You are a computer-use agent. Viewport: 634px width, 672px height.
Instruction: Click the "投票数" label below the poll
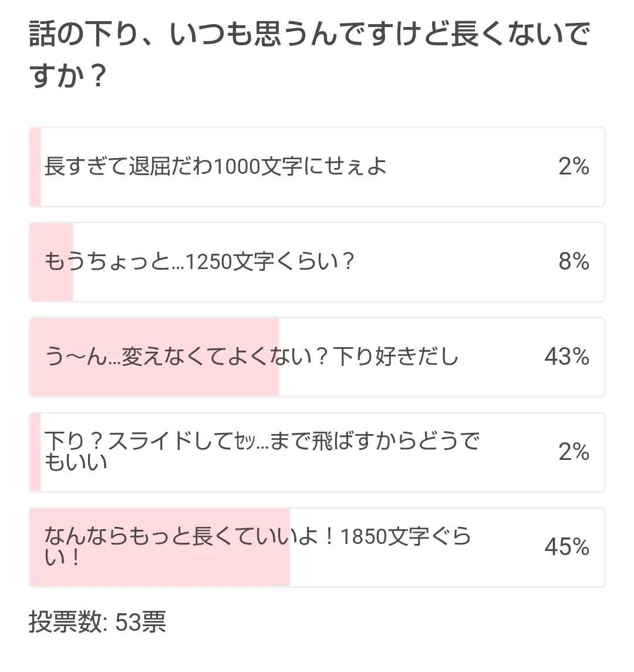[66, 622]
